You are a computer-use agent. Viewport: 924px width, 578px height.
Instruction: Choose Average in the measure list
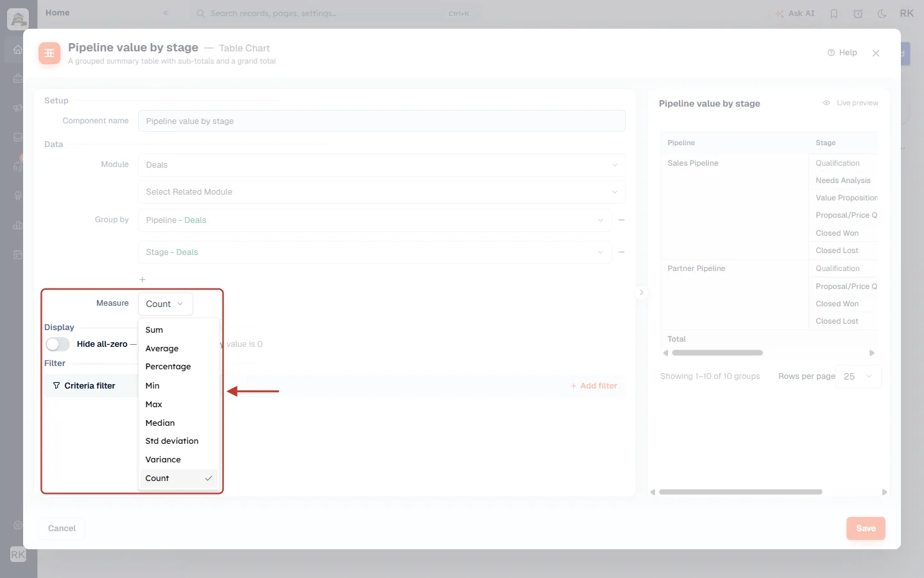pos(179,349)
